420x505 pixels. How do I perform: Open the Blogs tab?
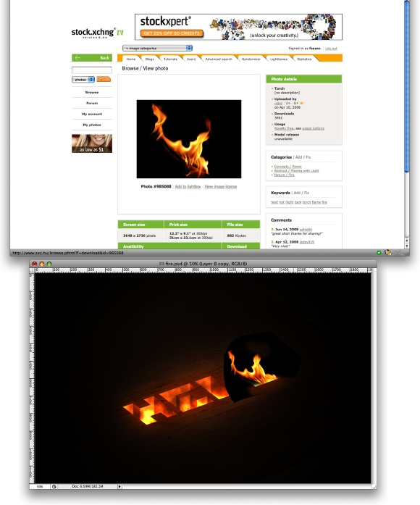(150, 59)
